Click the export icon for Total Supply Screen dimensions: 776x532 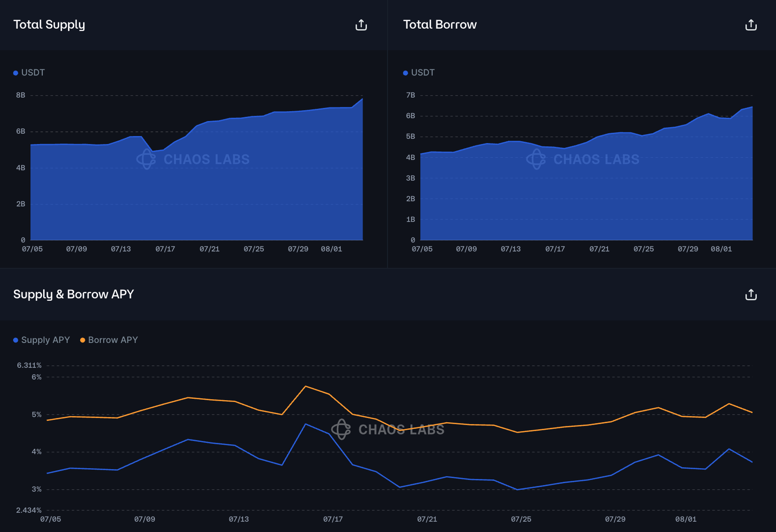click(x=361, y=25)
